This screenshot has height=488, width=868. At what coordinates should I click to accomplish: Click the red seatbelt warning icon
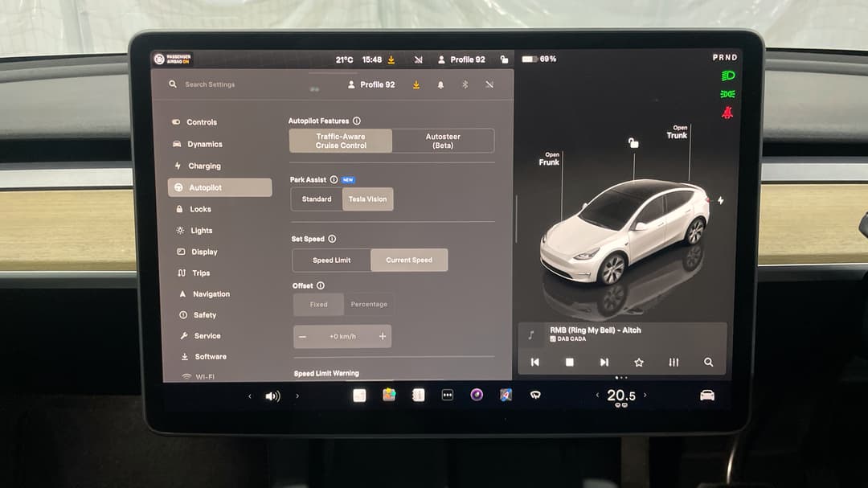click(727, 113)
